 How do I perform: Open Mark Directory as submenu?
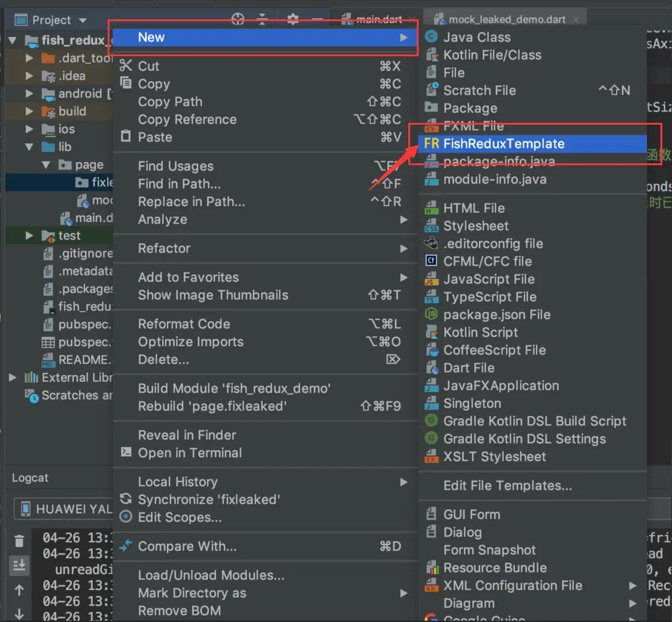click(x=264, y=593)
